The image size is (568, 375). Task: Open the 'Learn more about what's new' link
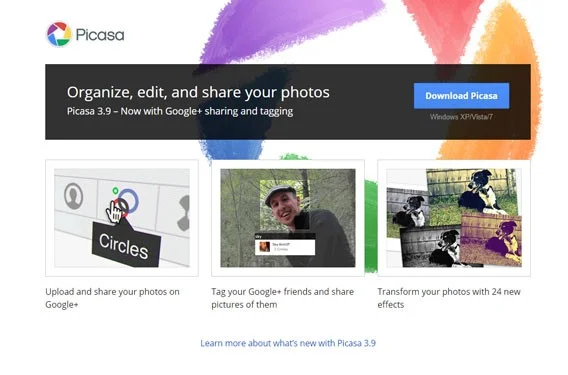pos(288,343)
